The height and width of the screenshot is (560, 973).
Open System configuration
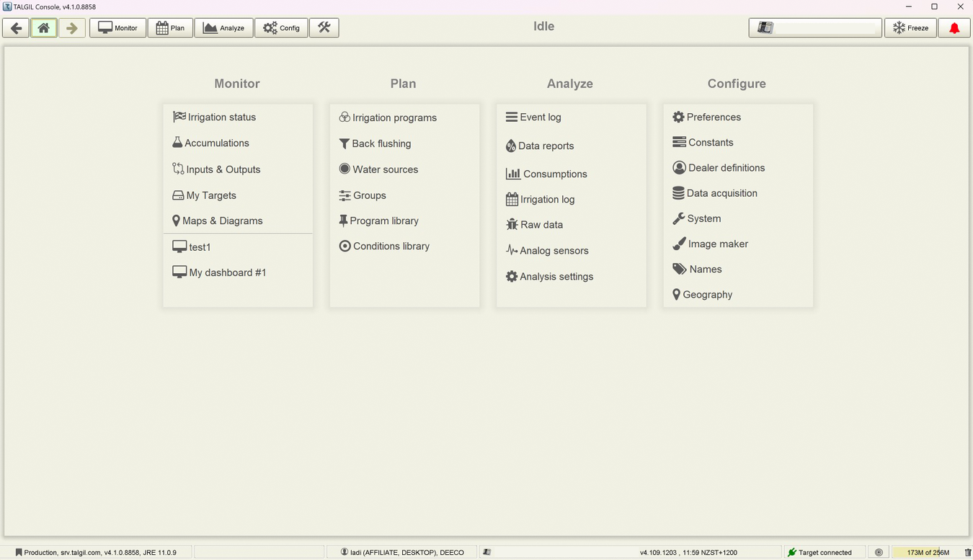696,218
